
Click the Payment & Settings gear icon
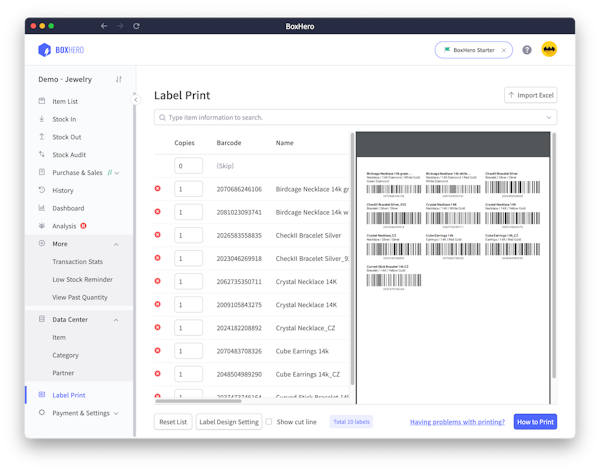click(x=42, y=412)
